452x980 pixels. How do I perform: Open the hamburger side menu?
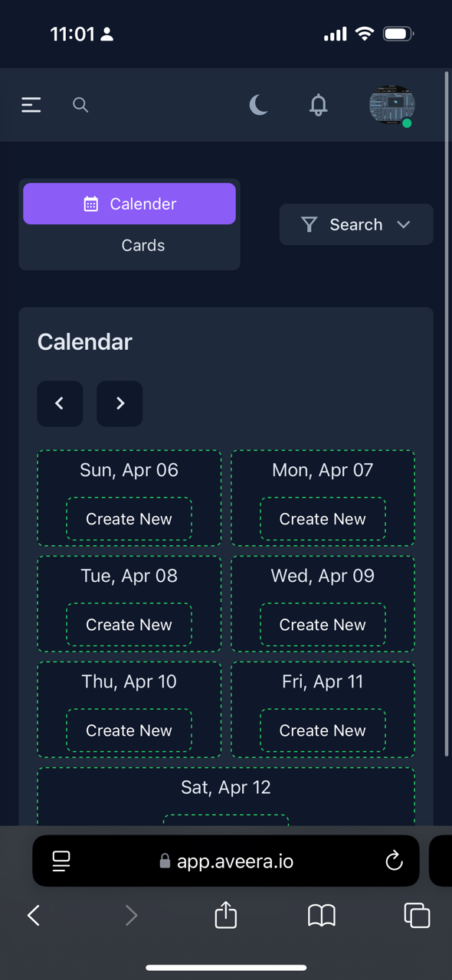[31, 105]
